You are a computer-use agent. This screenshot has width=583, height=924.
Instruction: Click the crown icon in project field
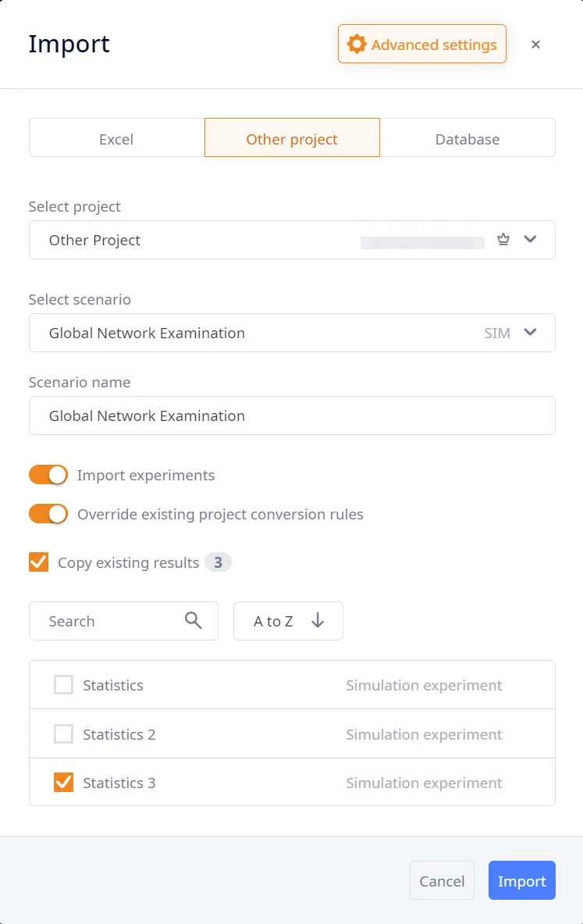tap(503, 240)
